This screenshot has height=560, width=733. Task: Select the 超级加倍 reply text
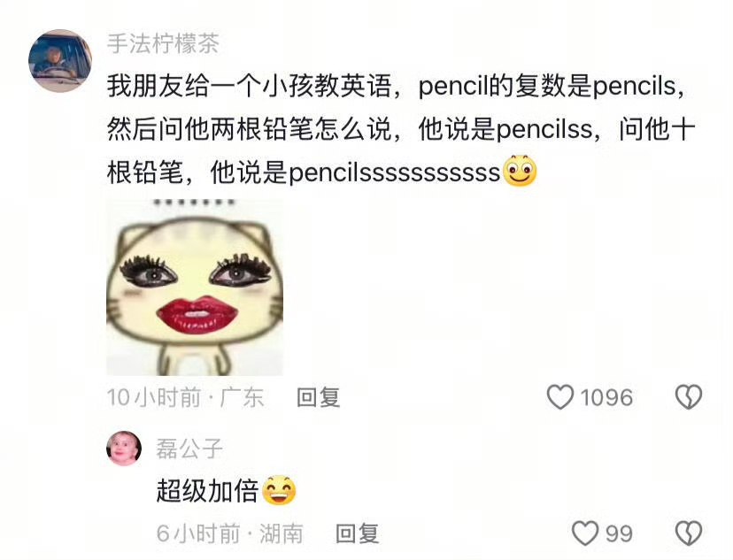(x=207, y=490)
